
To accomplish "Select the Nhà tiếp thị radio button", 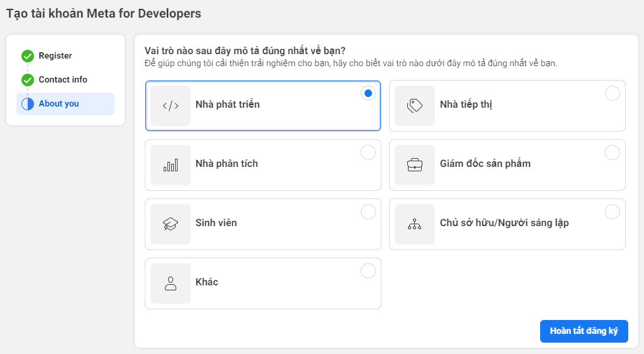I will (x=613, y=93).
